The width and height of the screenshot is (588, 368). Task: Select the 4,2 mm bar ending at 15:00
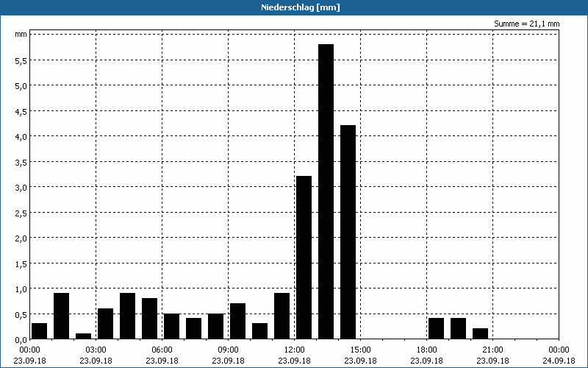click(348, 232)
